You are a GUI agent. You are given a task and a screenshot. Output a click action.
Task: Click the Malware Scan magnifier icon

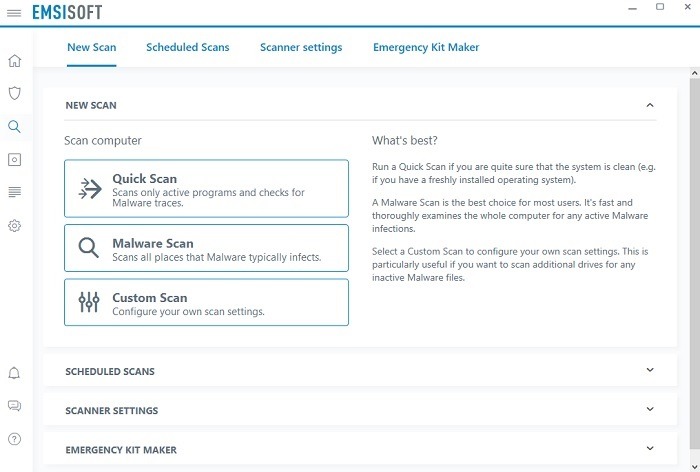click(88, 248)
